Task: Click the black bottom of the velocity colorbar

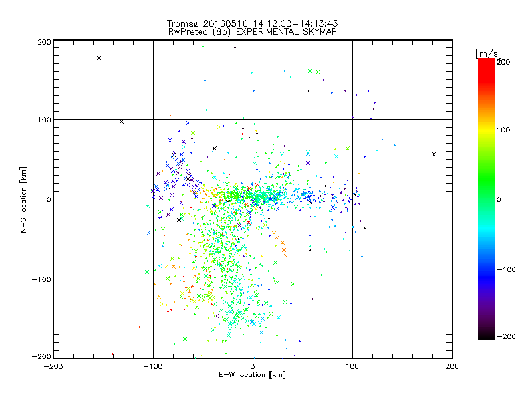Action: 487,334
